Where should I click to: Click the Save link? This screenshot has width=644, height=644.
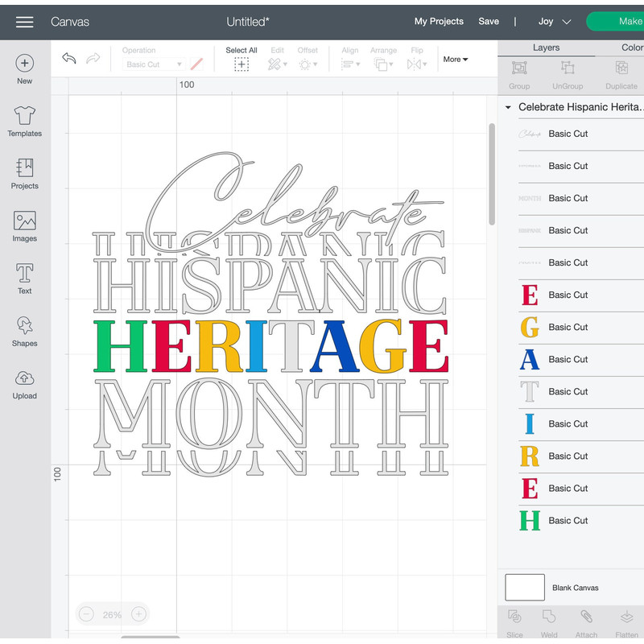coord(489,22)
